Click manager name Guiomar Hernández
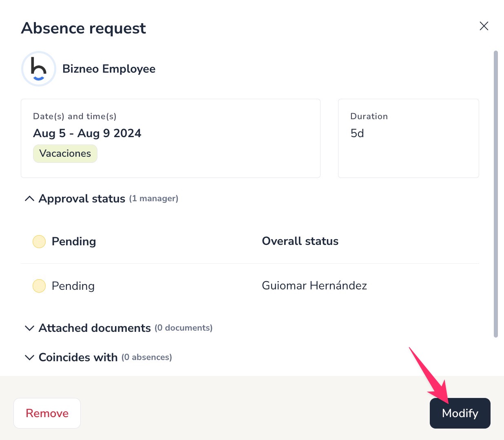The image size is (504, 440). [x=314, y=286]
